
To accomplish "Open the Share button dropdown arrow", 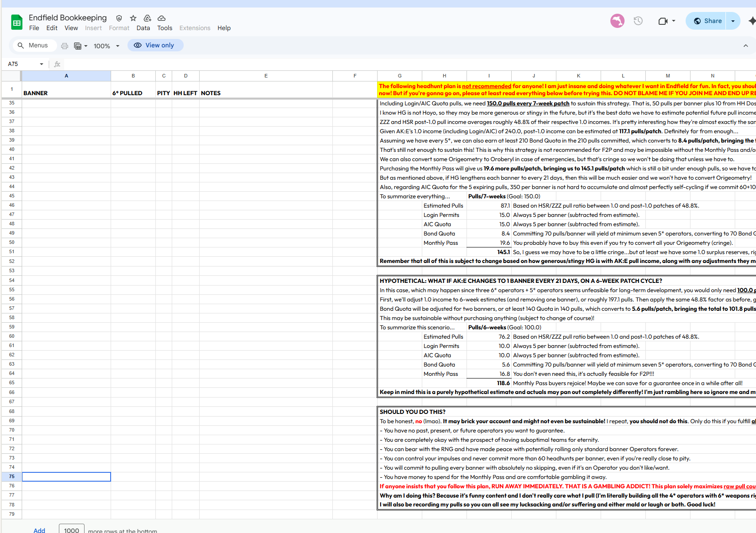I will [x=733, y=20].
